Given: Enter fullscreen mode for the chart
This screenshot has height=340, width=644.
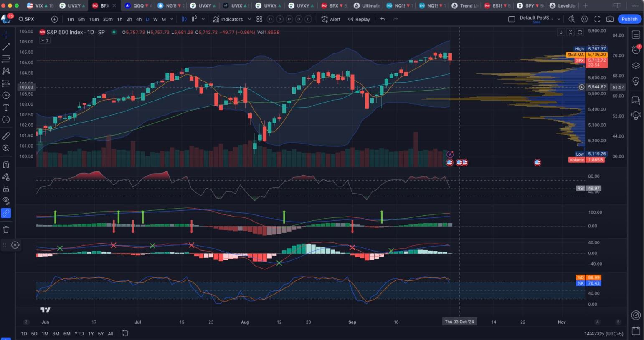Looking at the screenshot, I should click(x=597, y=19).
